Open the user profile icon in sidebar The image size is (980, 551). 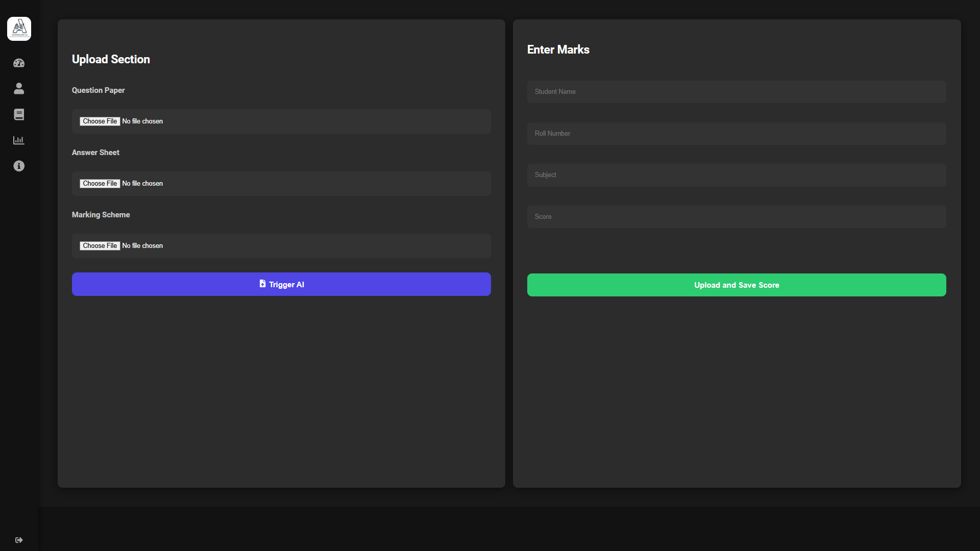(x=19, y=88)
